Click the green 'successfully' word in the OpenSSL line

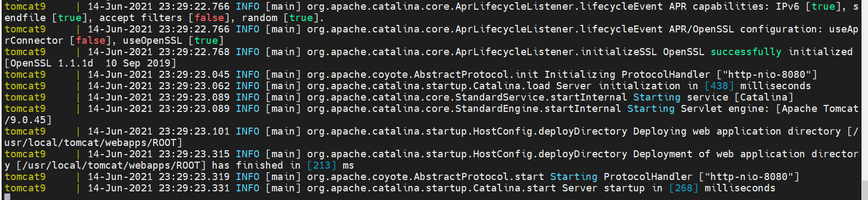[746, 52]
